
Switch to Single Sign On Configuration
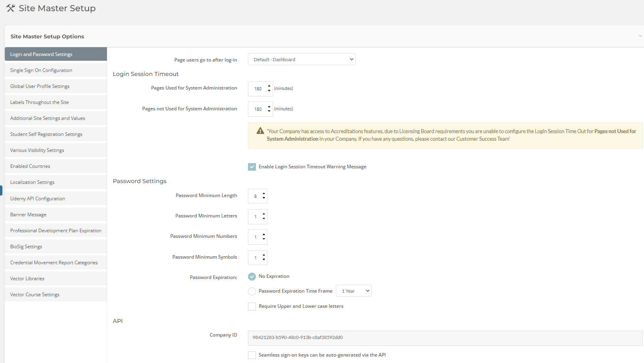click(x=41, y=70)
